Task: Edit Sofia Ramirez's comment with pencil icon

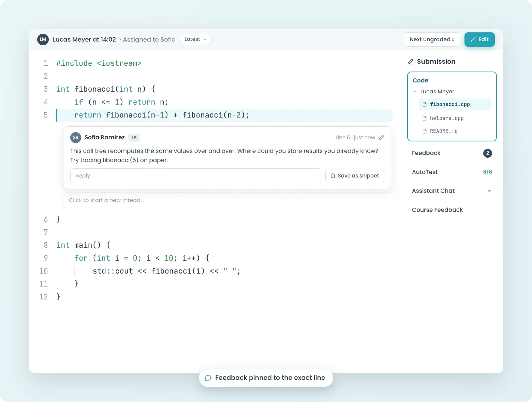Action: (x=381, y=138)
